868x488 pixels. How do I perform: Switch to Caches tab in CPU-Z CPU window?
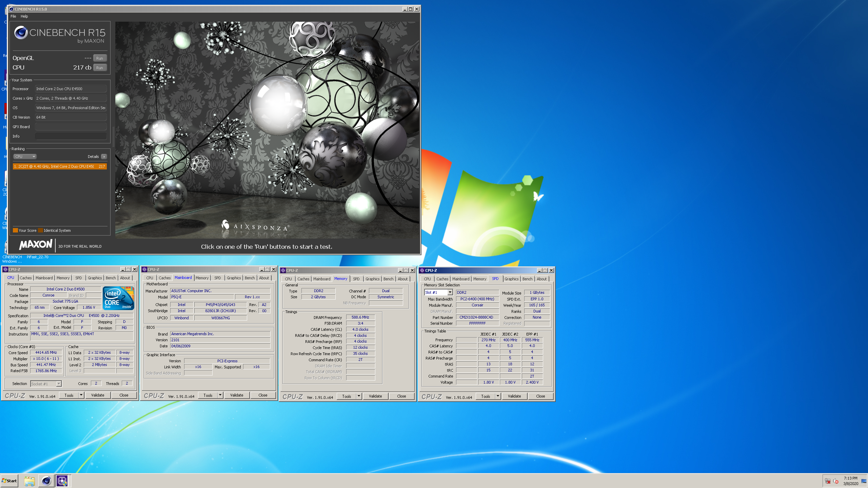pos(26,278)
